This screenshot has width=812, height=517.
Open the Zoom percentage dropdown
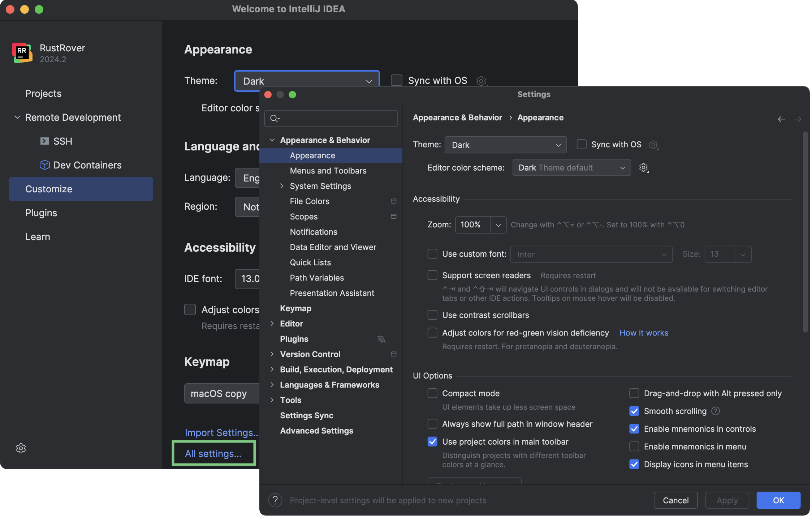coord(498,225)
